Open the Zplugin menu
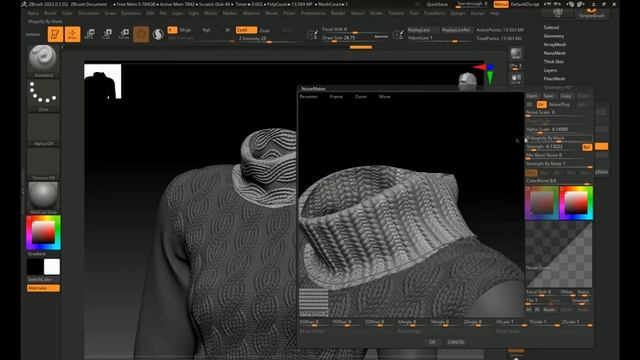Image resolution: width=640 pixels, height=360 pixels. click(x=458, y=13)
